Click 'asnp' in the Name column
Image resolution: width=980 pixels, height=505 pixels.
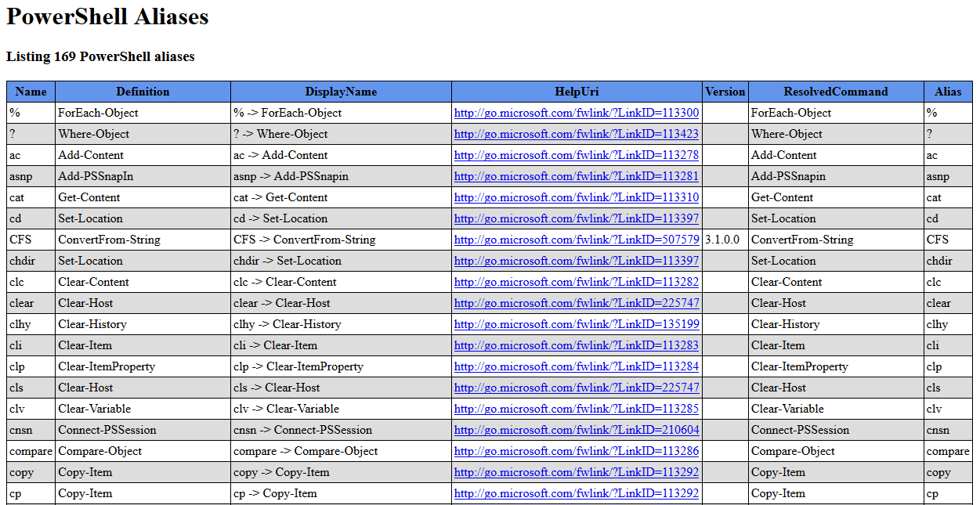click(x=21, y=176)
